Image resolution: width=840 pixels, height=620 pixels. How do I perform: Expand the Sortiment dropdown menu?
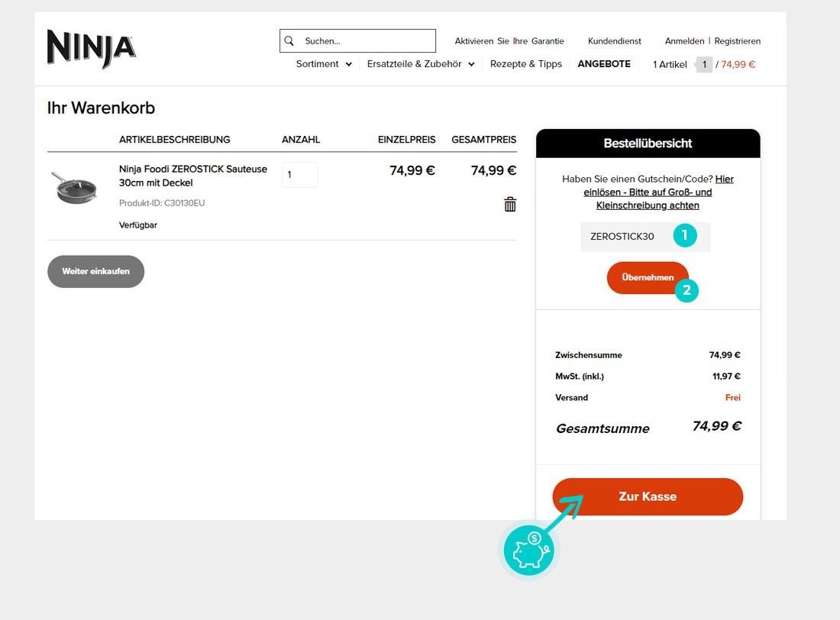pyautogui.click(x=324, y=64)
